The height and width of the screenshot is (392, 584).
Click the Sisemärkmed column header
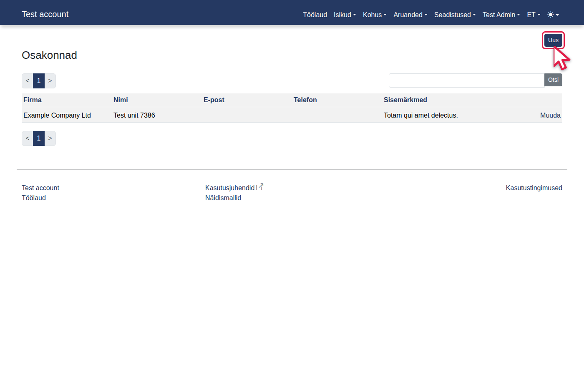pyautogui.click(x=405, y=100)
